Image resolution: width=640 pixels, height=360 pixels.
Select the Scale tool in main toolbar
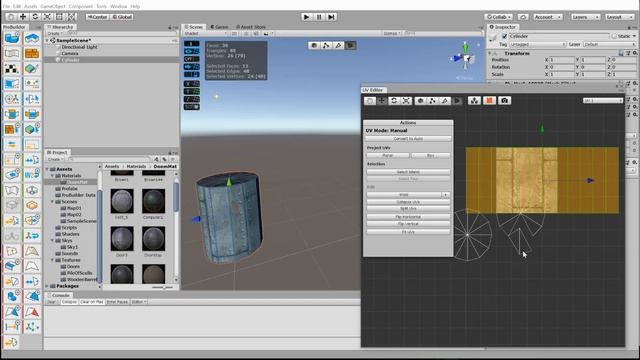tap(47, 17)
